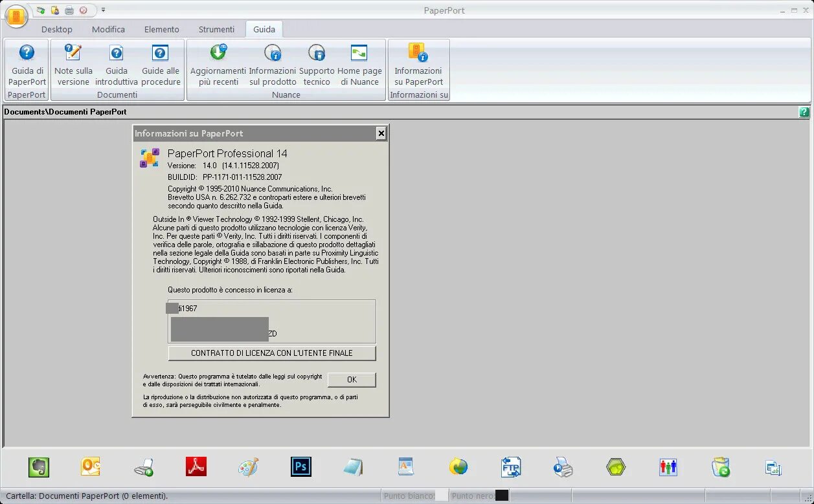Click the Documents\Documenti PaperPort path label
814x504 pixels.
point(65,112)
